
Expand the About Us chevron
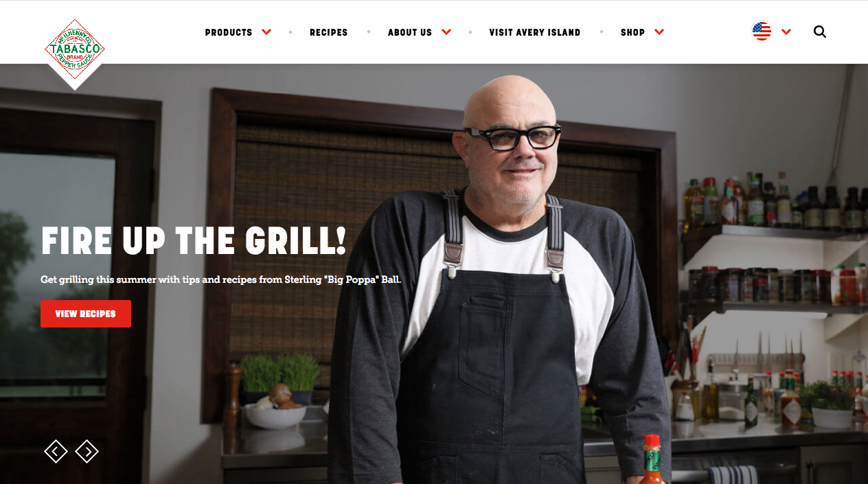446,32
